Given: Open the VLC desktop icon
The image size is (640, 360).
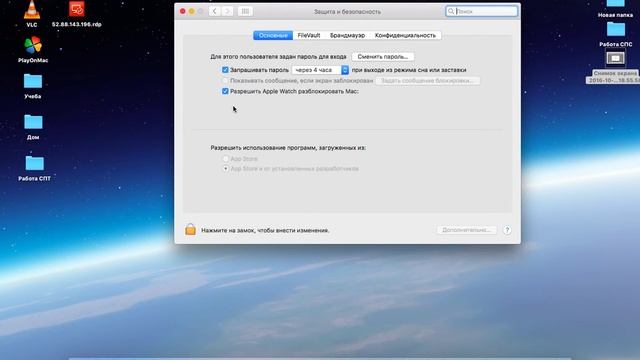Looking at the screenshot, I should pos(32,11).
